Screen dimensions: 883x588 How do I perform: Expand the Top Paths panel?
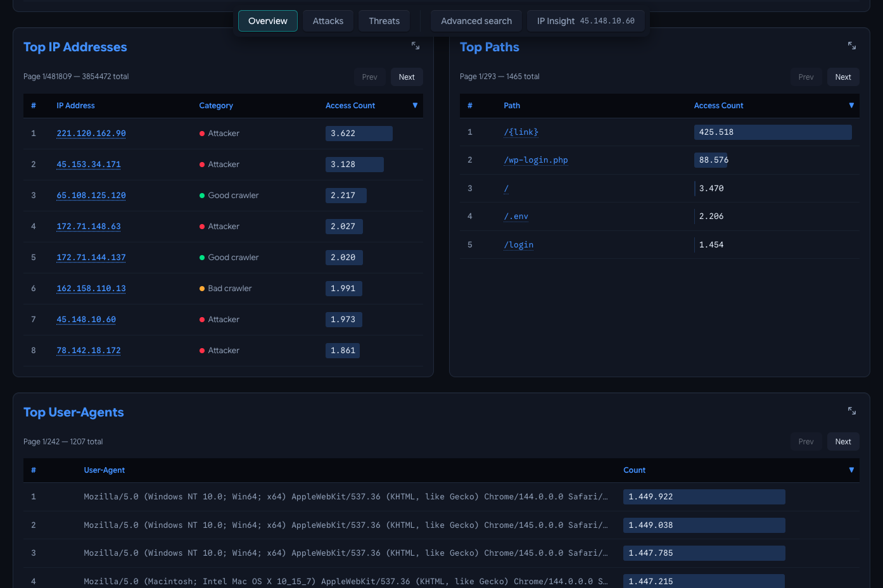(x=852, y=46)
